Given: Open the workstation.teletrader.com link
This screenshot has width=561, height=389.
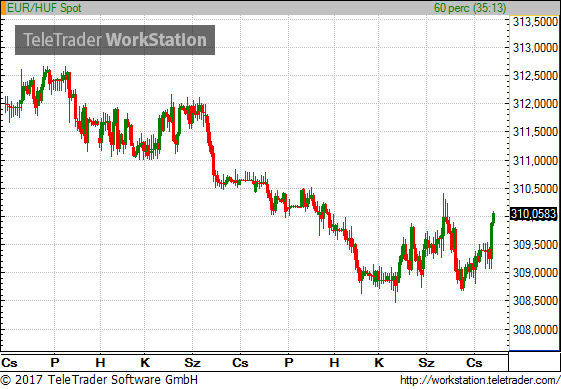Looking at the screenshot, I should tap(480, 380).
